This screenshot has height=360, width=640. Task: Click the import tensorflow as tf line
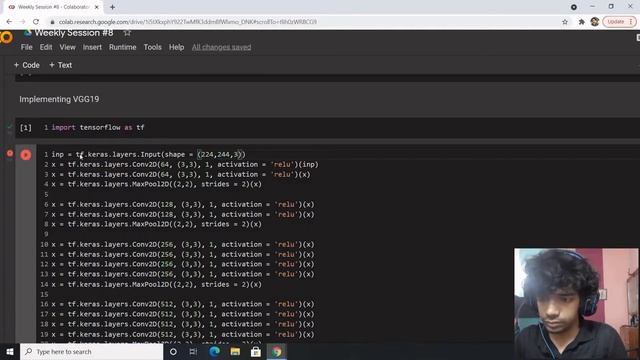[x=98, y=127]
